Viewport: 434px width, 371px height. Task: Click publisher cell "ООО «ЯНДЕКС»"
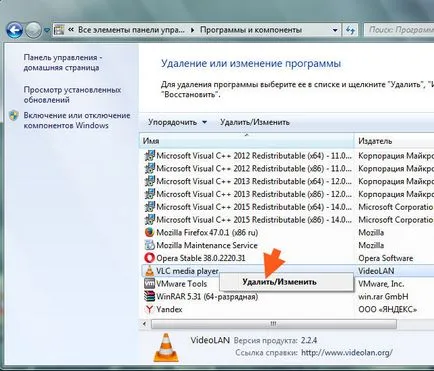coord(387,309)
